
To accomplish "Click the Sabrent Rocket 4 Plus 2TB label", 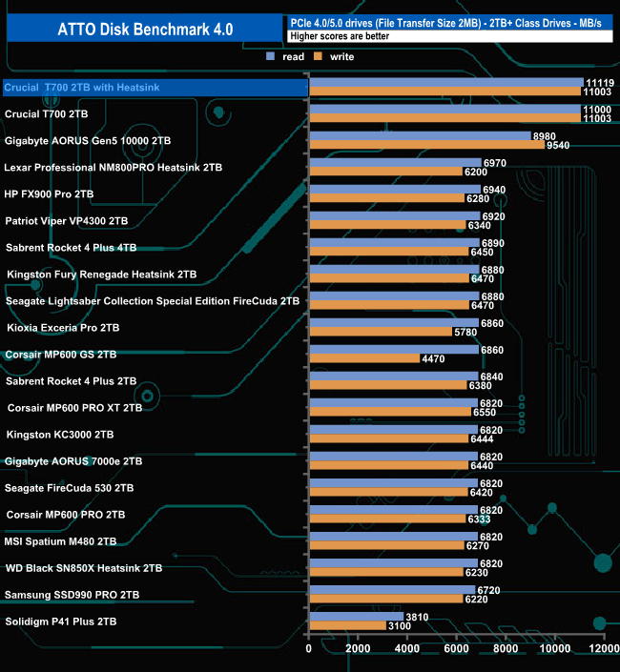I will [72, 381].
